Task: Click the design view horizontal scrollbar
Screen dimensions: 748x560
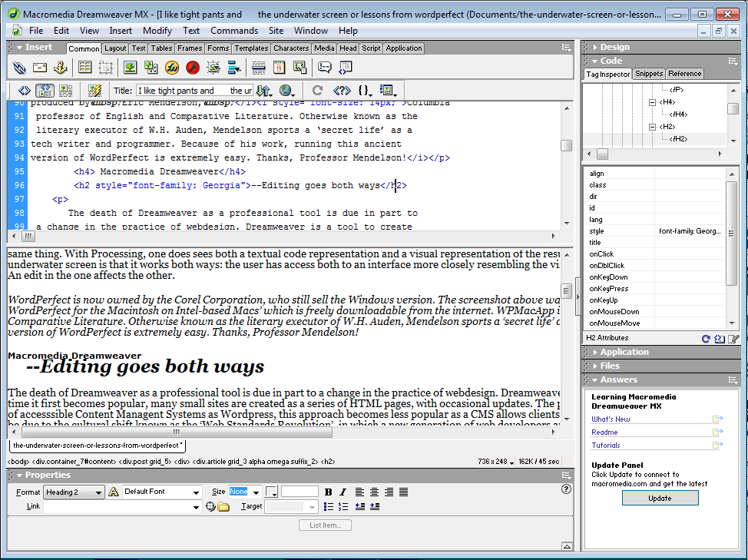Action: tap(177, 432)
